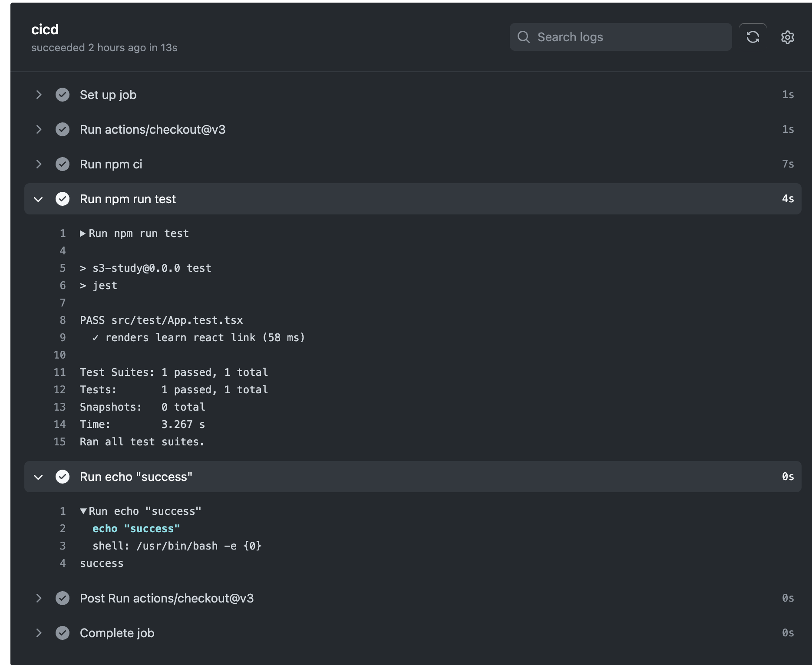Collapse the Run echo "success" step
The height and width of the screenshot is (665, 812).
tap(39, 477)
